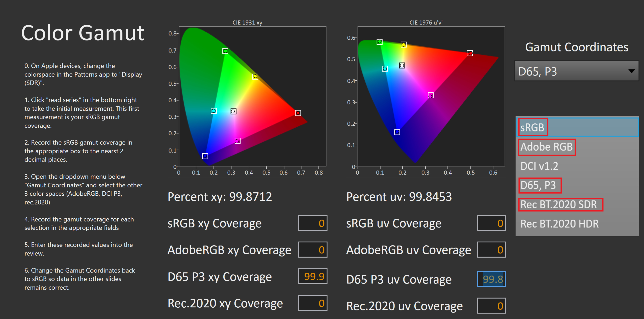Viewport: 644px width, 319px height.
Task: Choose Adobe RGB in the dropdown list
Action: click(547, 147)
